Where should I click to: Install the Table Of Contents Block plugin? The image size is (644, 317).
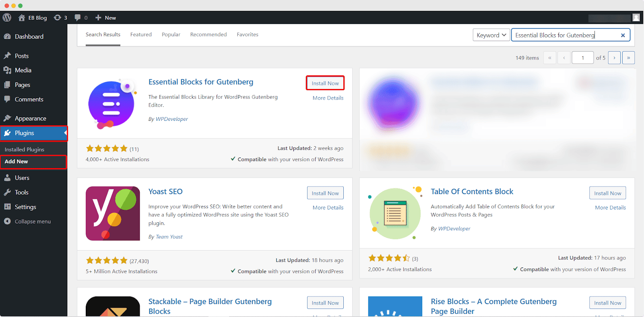[608, 193]
